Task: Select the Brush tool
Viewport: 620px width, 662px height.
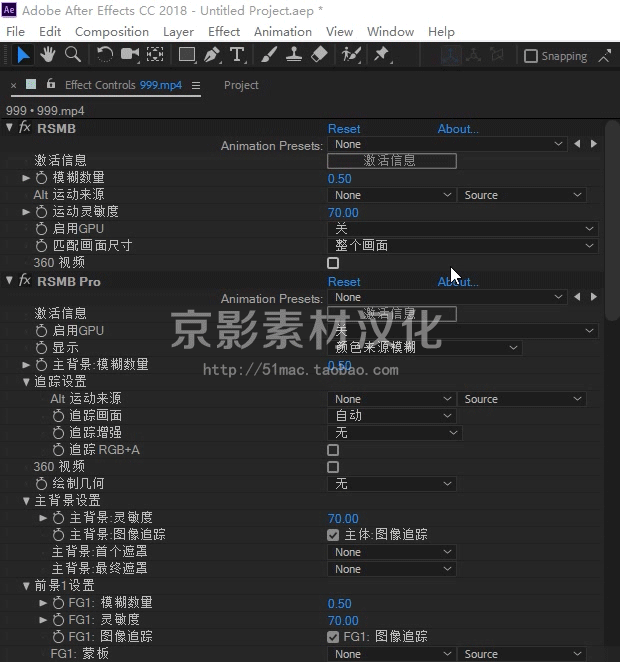Action: pos(269,55)
